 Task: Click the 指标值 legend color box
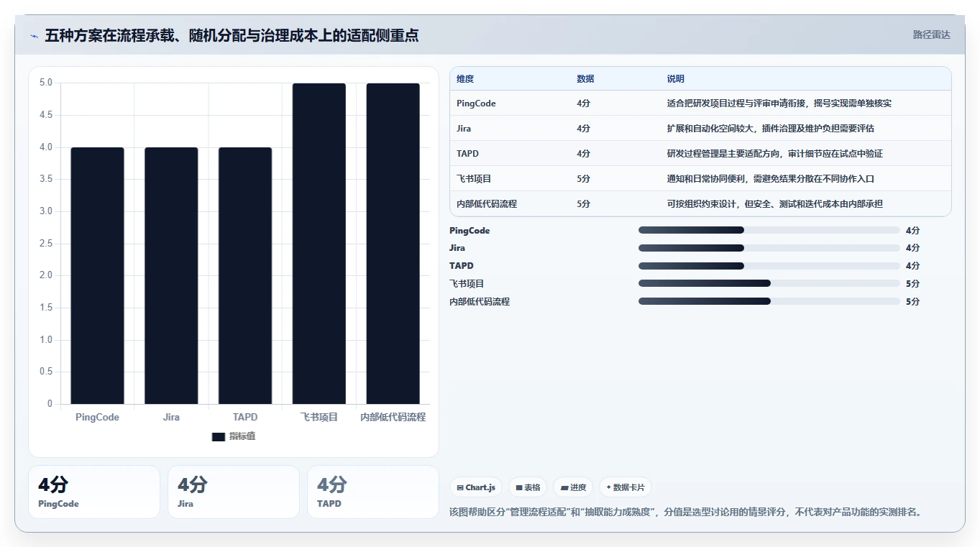point(219,437)
